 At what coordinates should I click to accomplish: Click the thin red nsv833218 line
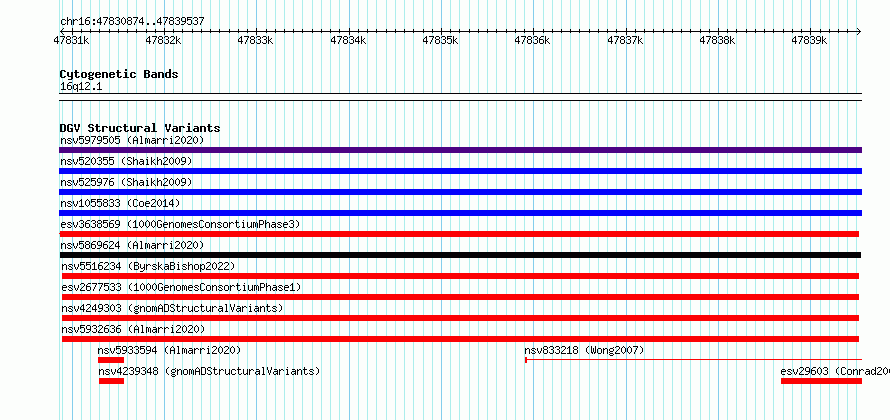(694, 360)
